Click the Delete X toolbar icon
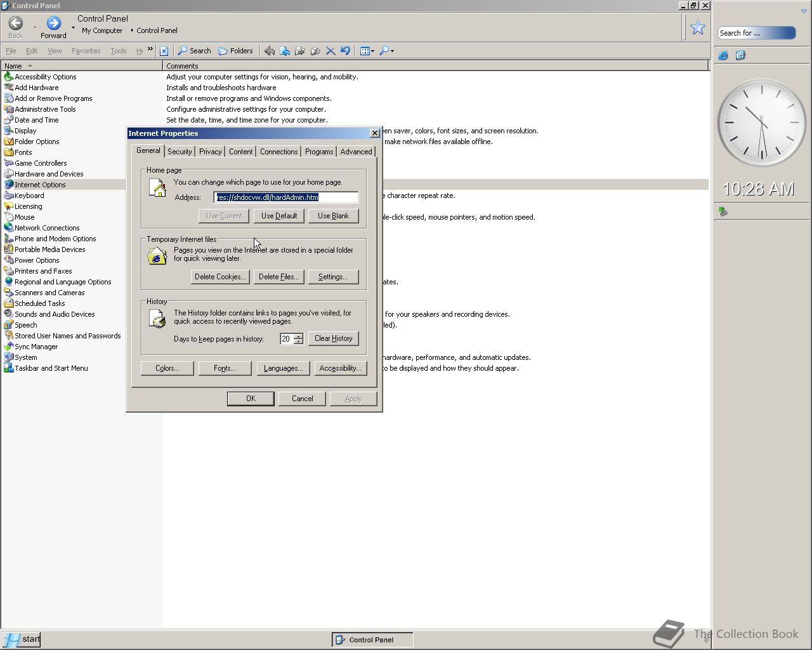The image size is (812, 650). point(331,51)
